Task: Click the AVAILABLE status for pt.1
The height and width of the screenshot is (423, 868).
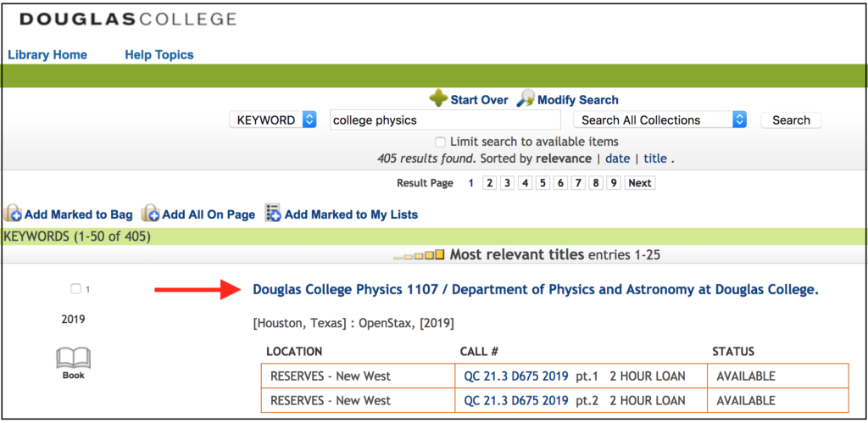Action: tap(746, 376)
